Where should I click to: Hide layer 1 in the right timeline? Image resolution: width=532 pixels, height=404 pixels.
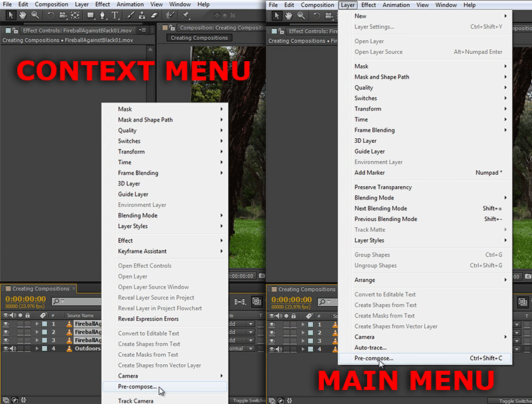click(272, 324)
